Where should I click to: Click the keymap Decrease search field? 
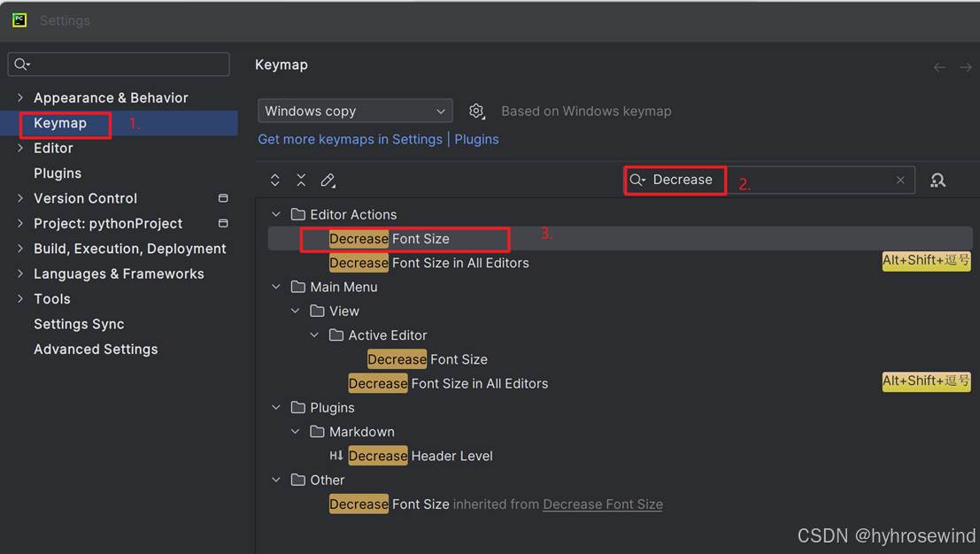coord(770,180)
